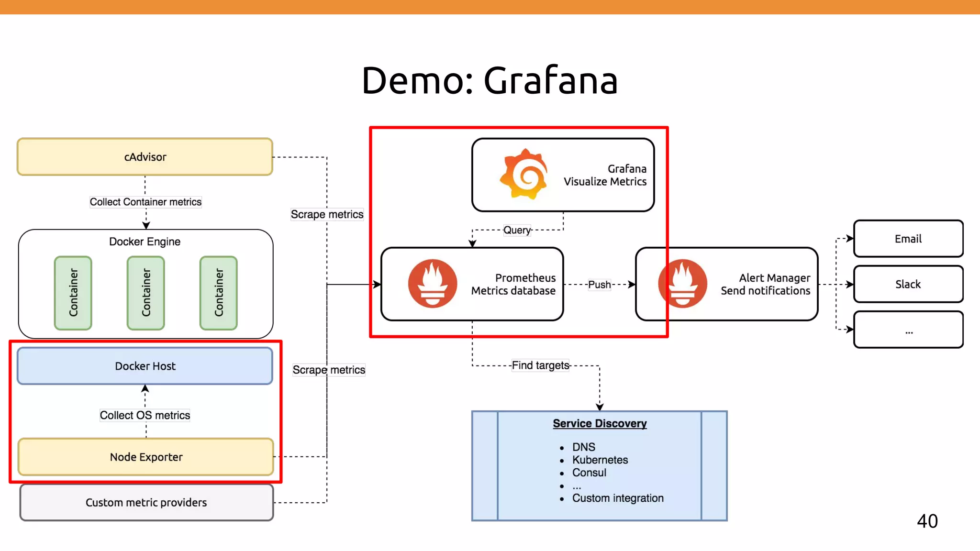Screen dimensions: 980x551
Task: Click the Push arrow label
Action: pos(599,285)
